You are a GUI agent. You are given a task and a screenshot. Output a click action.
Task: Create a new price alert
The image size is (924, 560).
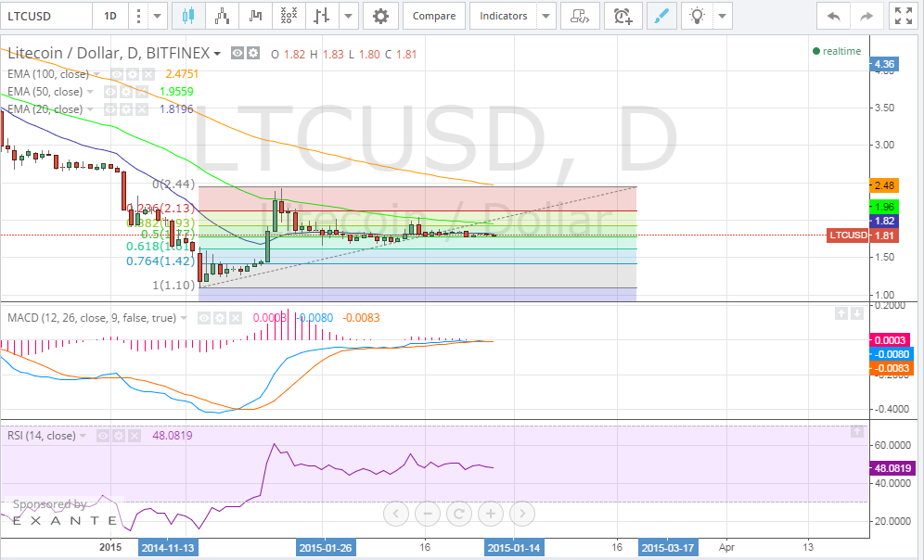click(622, 16)
